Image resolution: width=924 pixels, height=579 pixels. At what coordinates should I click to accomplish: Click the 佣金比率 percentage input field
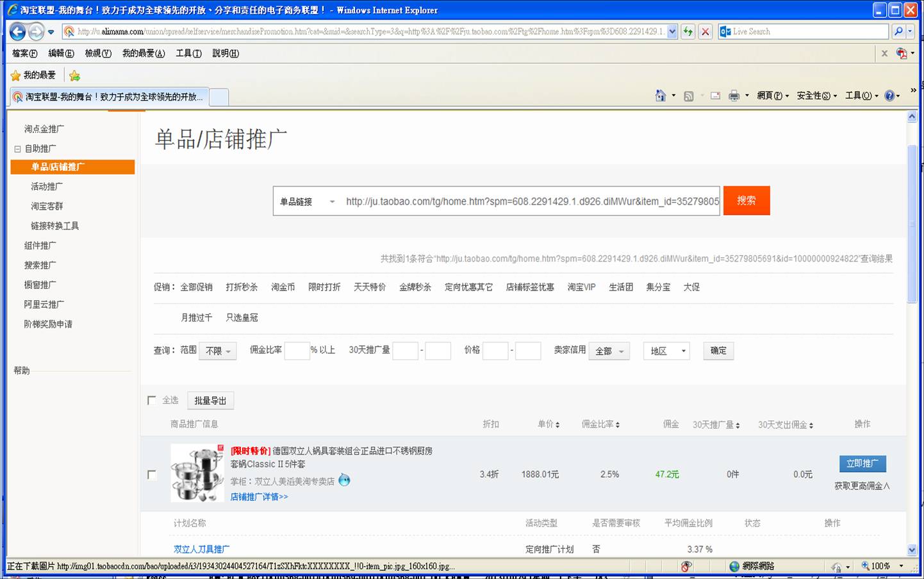[297, 351]
